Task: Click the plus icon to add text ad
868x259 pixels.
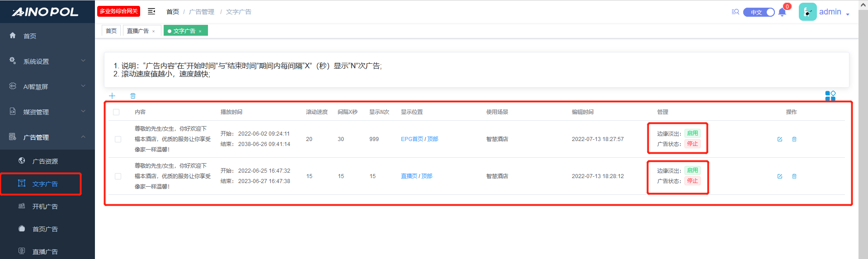Action: pyautogui.click(x=112, y=96)
